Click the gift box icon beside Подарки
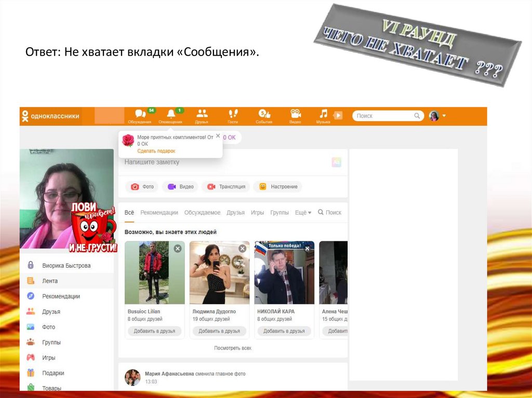 click(x=31, y=373)
